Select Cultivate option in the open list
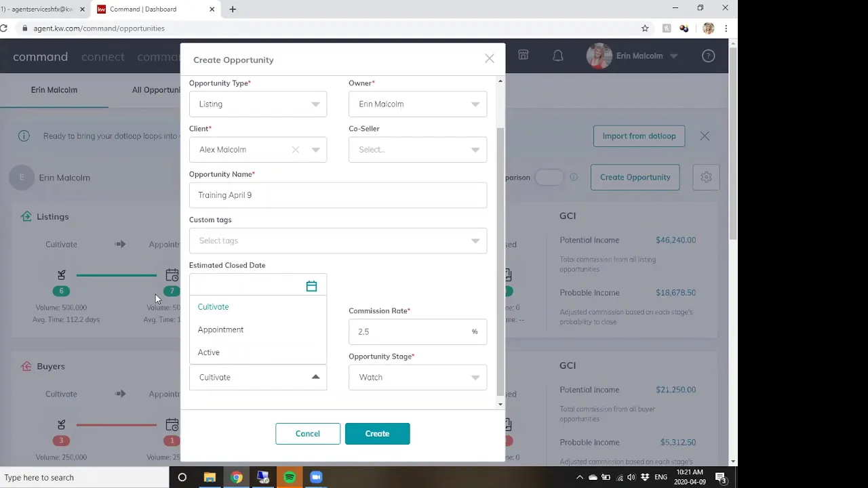868x488 pixels. [x=258, y=307]
